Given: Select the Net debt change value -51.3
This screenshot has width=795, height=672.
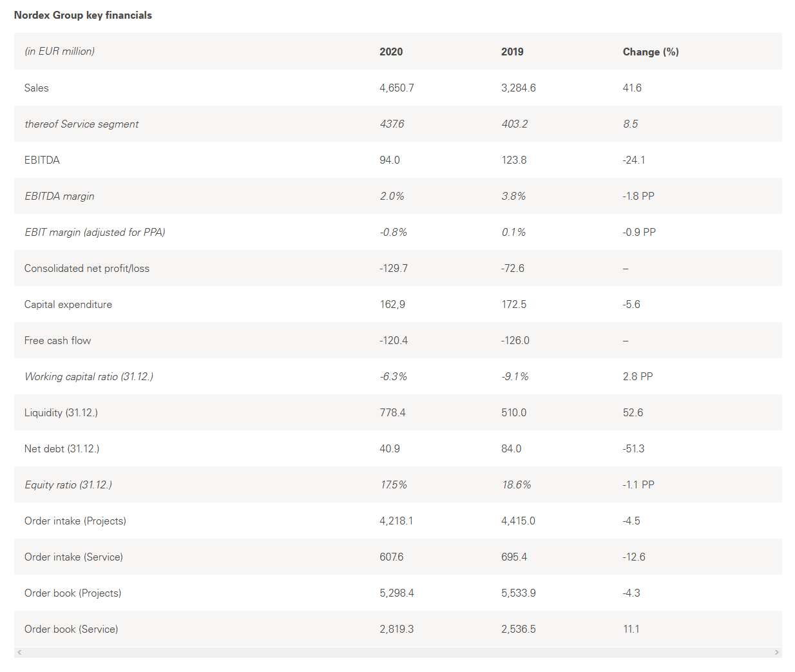Looking at the screenshot, I should coord(634,449).
